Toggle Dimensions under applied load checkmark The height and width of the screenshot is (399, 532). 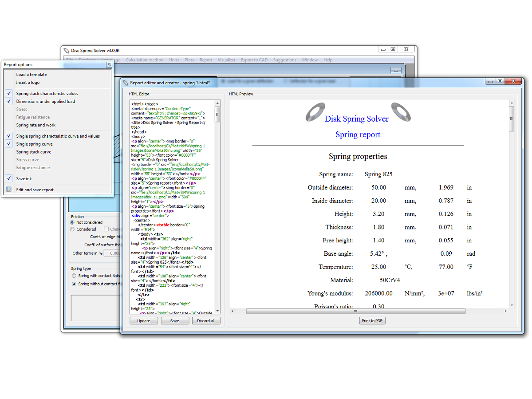(x=9, y=101)
